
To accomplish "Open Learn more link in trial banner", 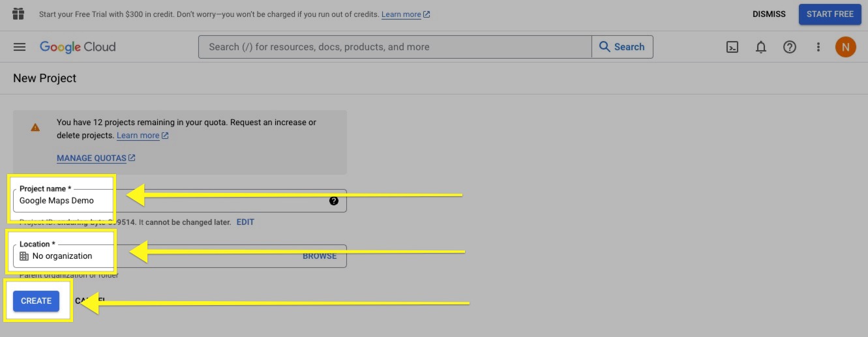I will (405, 14).
